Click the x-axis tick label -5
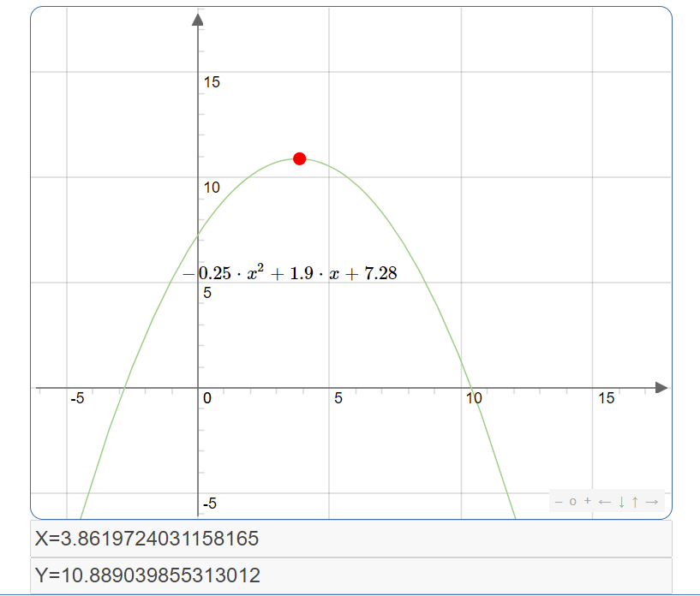The image size is (700, 596). [77, 398]
